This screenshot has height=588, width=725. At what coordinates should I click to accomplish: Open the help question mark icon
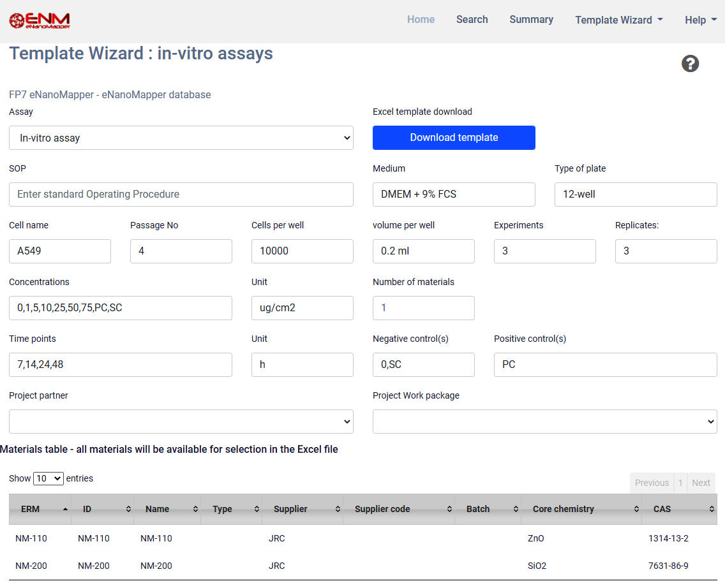click(x=690, y=64)
